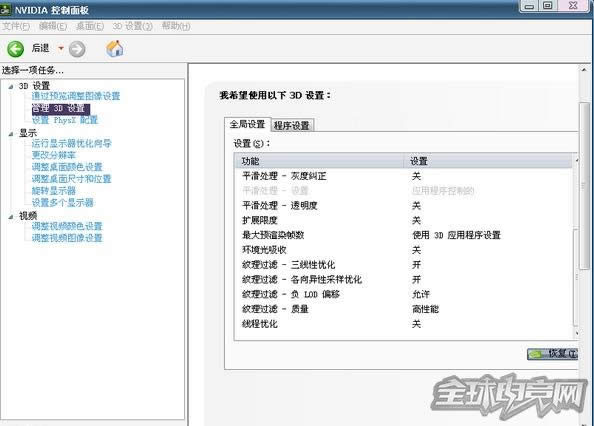Image resolution: width=594 pixels, height=426 pixels.
Task: Switch to the 全局设置 tab
Action: click(x=247, y=124)
